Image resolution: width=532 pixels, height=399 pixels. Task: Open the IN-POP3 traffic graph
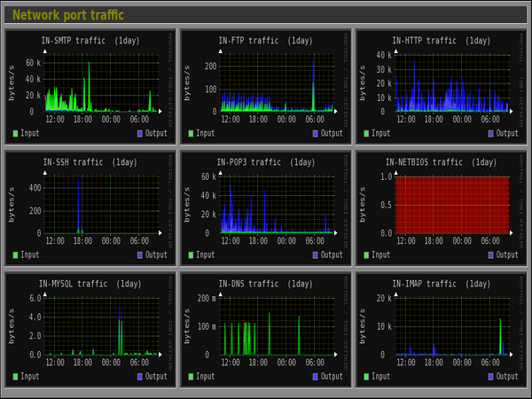(265, 206)
